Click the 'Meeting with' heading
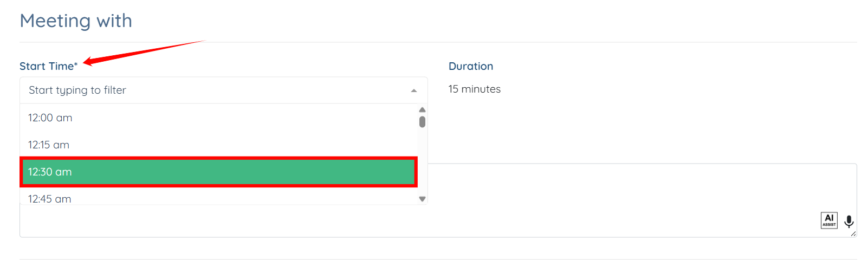The width and height of the screenshot is (868, 260). click(76, 21)
